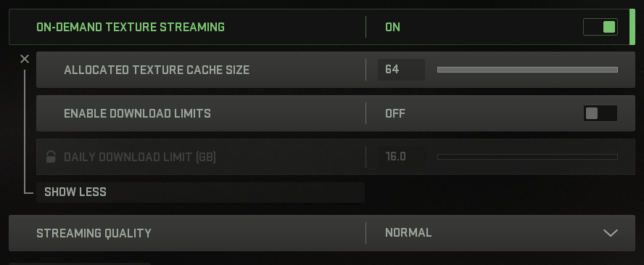Expand the Streaming Quality chevron arrow
This screenshot has width=644, height=265.
pos(611,233)
